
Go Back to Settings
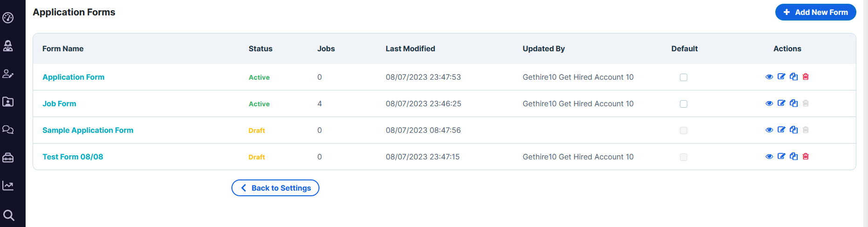point(275,188)
